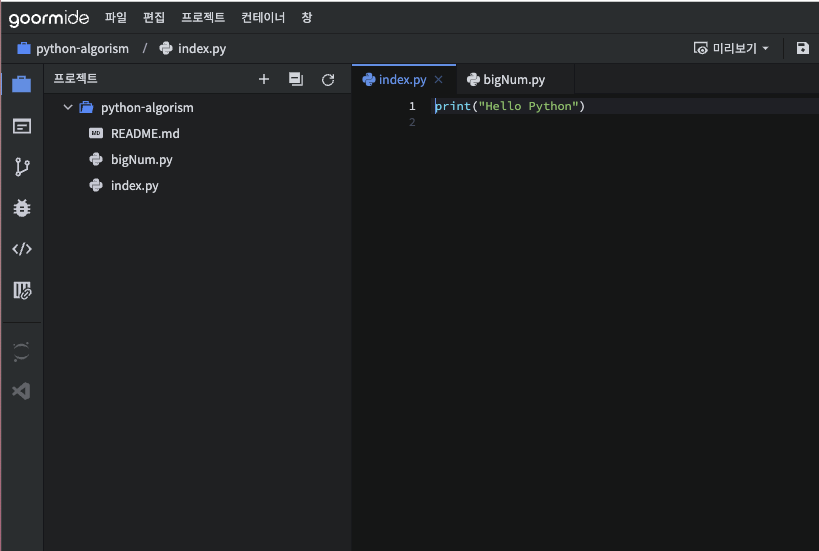Open the code brackets sidebar icon
The width and height of the screenshot is (819, 551).
[x=21, y=249]
